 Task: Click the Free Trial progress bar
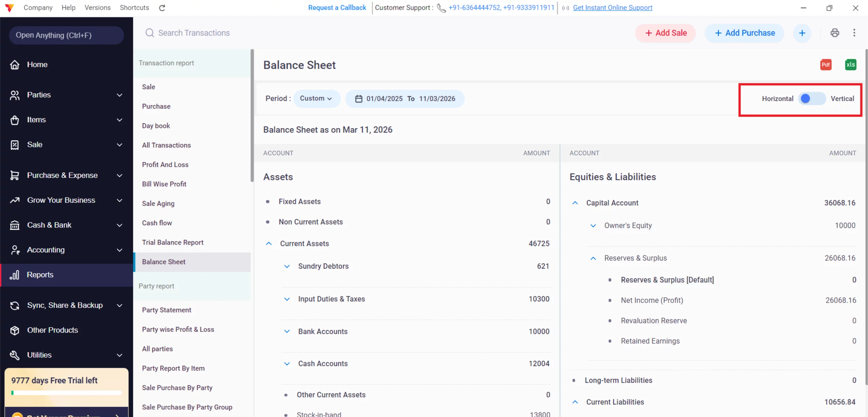pyautogui.click(x=66, y=393)
